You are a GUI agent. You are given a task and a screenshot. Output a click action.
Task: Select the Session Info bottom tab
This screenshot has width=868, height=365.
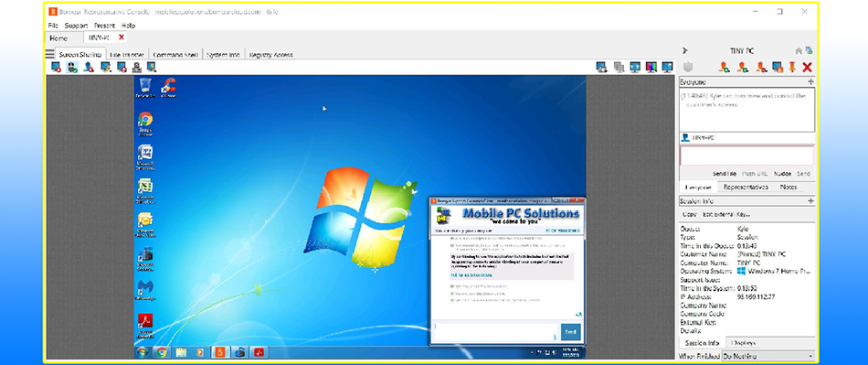click(x=702, y=343)
